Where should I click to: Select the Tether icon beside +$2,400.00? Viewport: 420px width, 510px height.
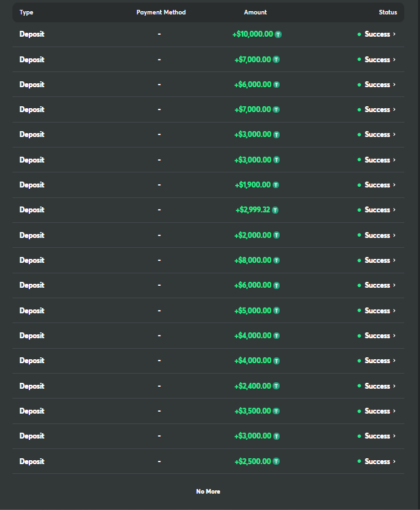pyautogui.click(x=276, y=385)
